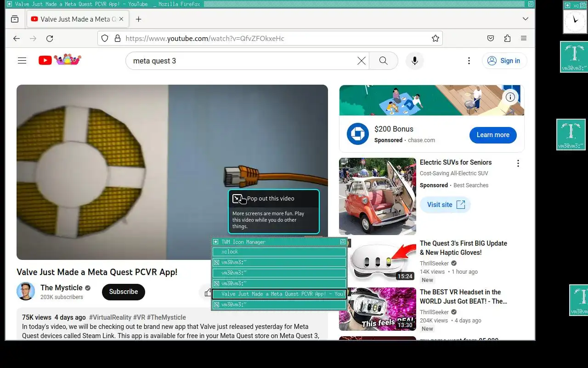The height and width of the screenshot is (368, 588).
Task: Iconify the TWM Icon Manager window
Action: 215,241
